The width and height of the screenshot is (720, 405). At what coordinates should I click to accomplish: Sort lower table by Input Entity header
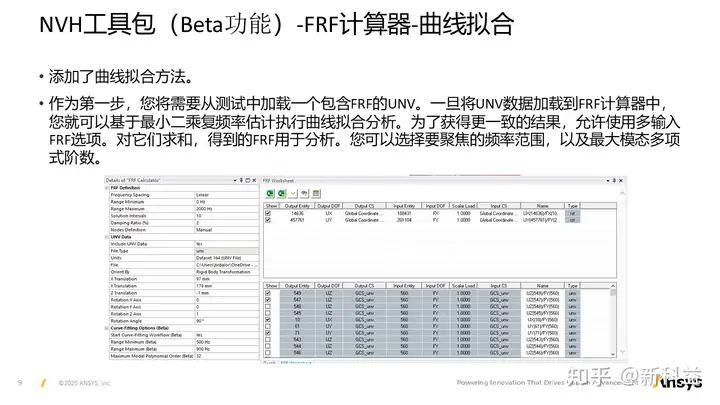[404, 286]
